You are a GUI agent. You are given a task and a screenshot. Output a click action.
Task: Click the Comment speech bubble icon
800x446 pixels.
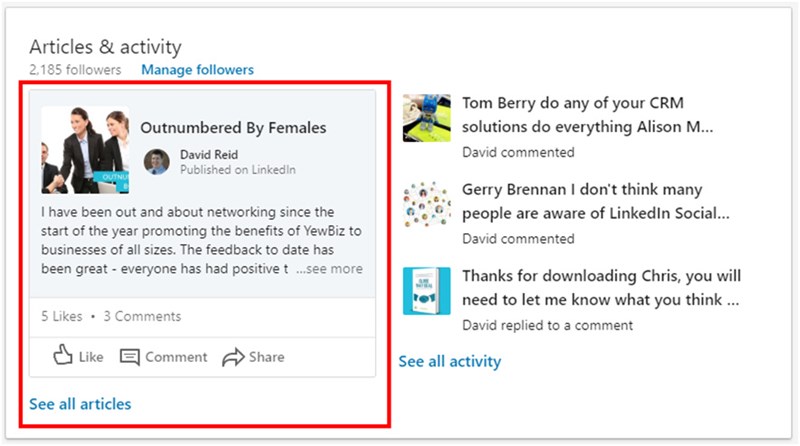(x=130, y=357)
